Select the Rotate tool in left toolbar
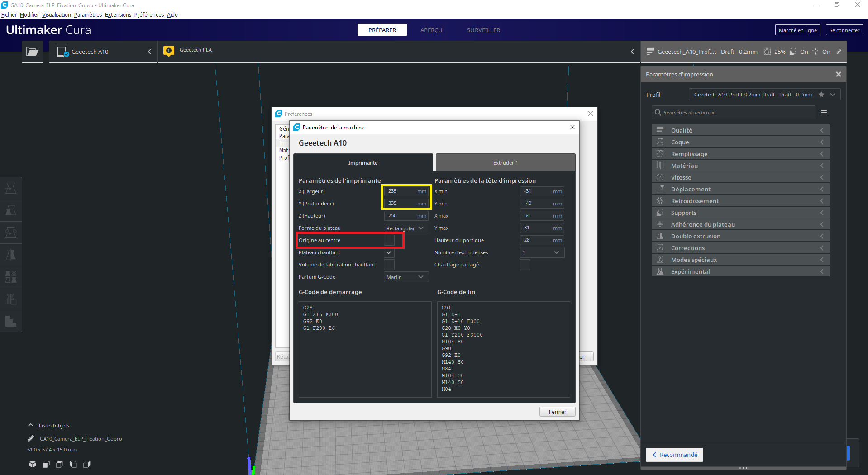Viewport: 868px width, 475px height. click(x=11, y=233)
